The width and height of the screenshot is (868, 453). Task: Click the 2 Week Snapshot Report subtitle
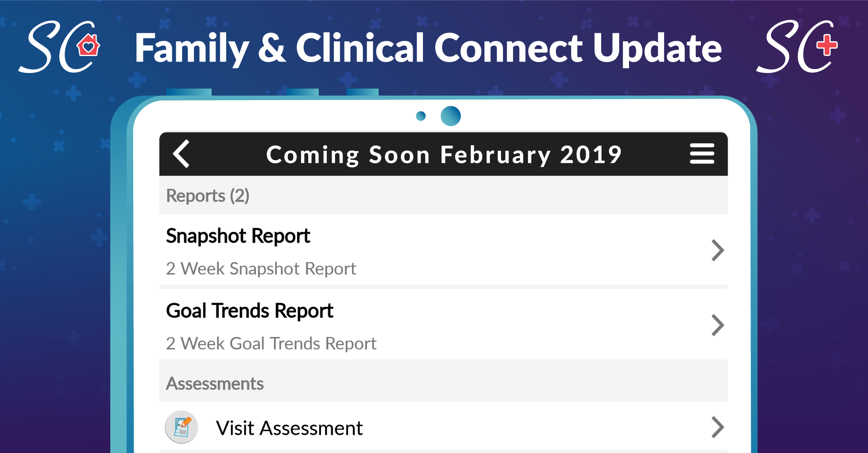click(261, 269)
